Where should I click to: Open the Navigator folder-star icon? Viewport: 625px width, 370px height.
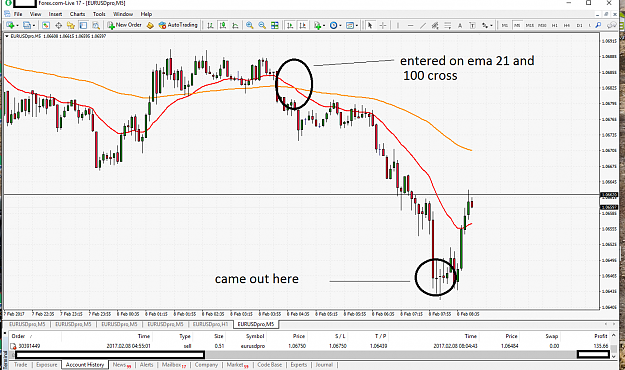coord(71,25)
